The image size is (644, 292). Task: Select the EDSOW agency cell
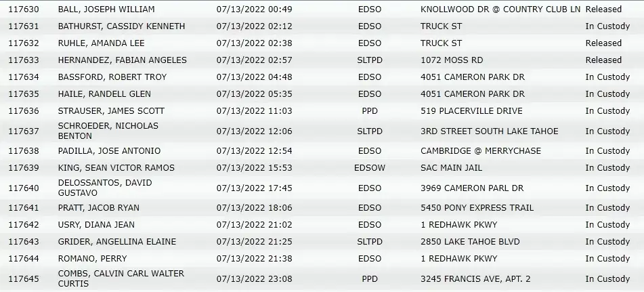coord(370,168)
